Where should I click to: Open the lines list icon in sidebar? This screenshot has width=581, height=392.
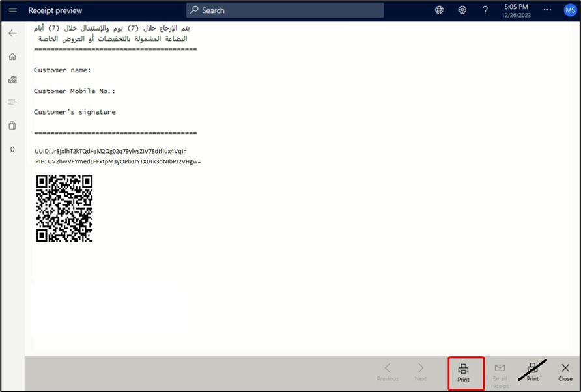[12, 102]
